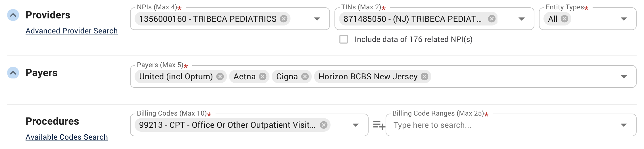The width and height of the screenshot is (644, 149).
Task: Remove the Cigna payer chip
Action: (x=305, y=76)
